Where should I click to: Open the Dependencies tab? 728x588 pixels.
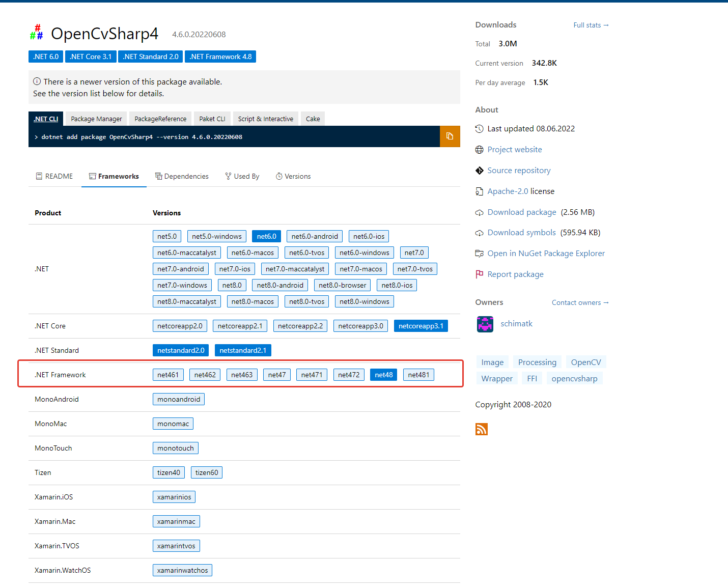[182, 176]
